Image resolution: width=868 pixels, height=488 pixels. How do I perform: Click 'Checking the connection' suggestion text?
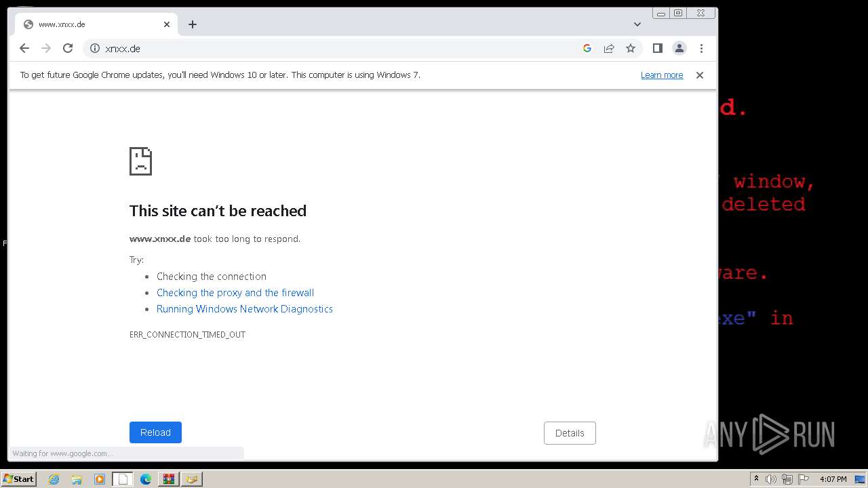point(212,277)
